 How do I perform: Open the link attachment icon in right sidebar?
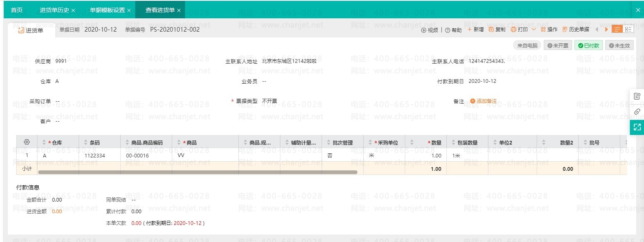point(637,112)
